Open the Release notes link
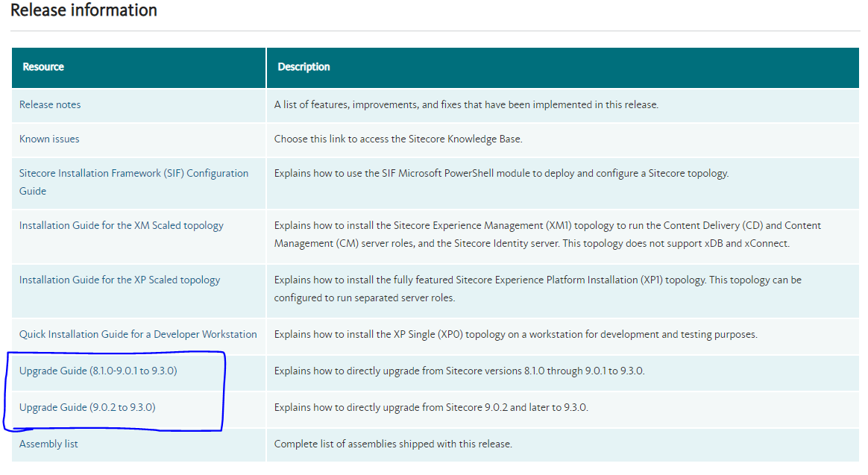The width and height of the screenshot is (868, 475). pos(50,104)
